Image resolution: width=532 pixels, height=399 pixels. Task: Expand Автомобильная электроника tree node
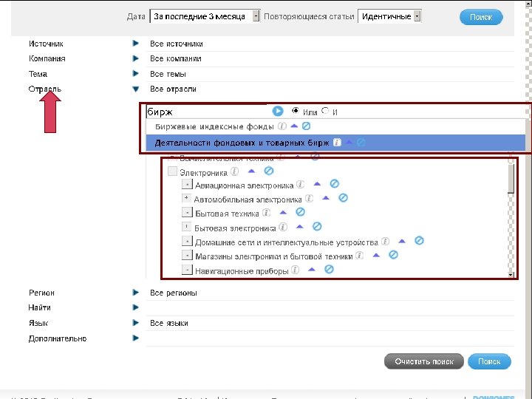tap(186, 198)
